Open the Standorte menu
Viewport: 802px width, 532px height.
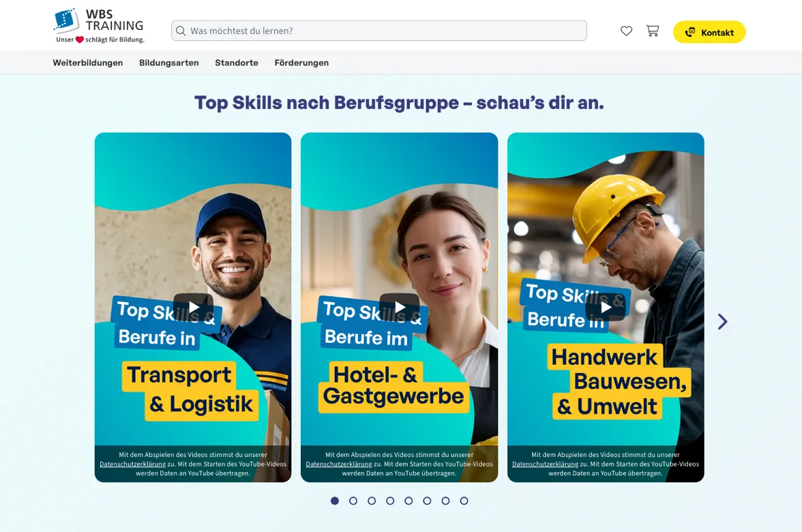(x=236, y=63)
